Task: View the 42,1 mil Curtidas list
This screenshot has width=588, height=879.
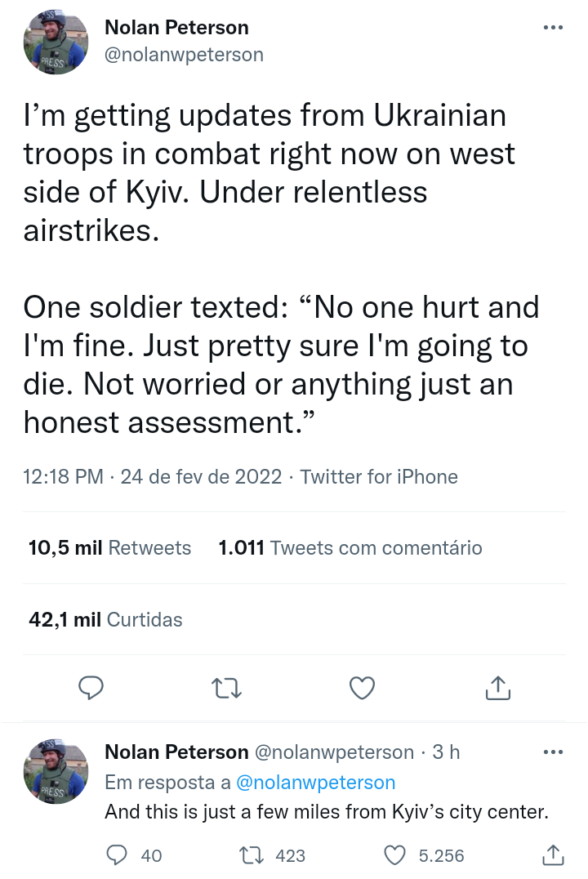Action: point(105,619)
